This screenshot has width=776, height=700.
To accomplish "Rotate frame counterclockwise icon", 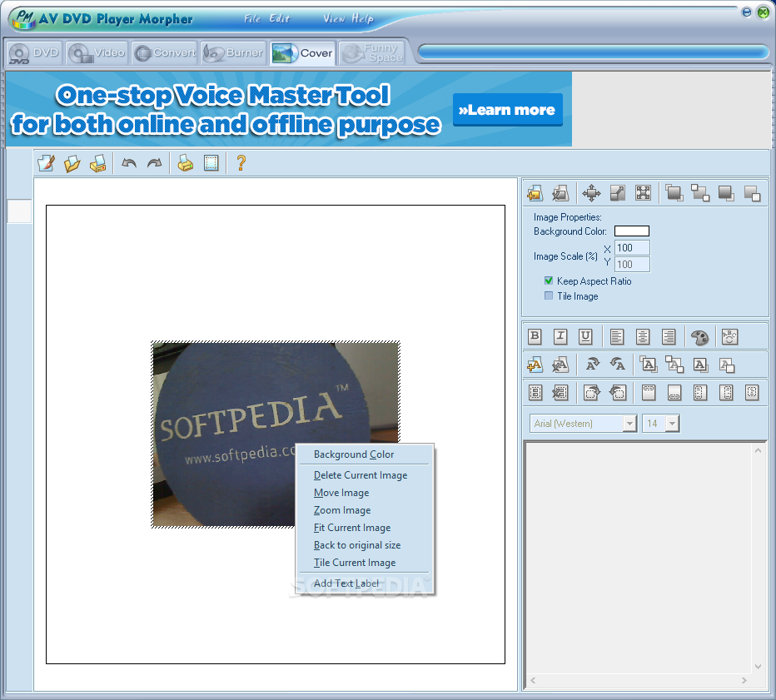I will tap(618, 393).
